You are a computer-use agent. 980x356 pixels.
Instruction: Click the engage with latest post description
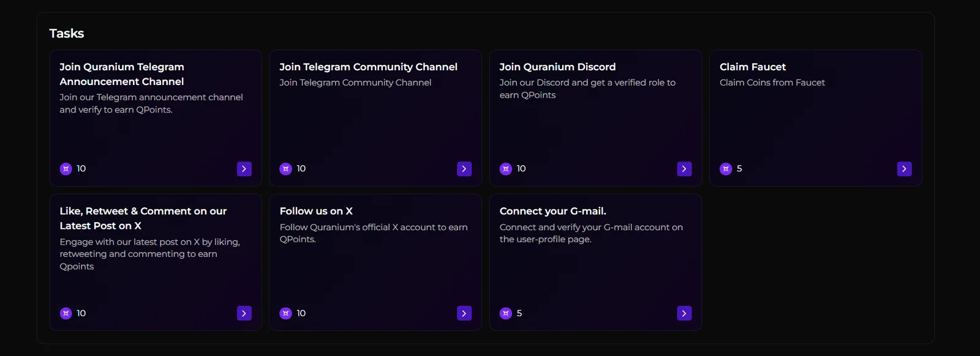coord(150,254)
